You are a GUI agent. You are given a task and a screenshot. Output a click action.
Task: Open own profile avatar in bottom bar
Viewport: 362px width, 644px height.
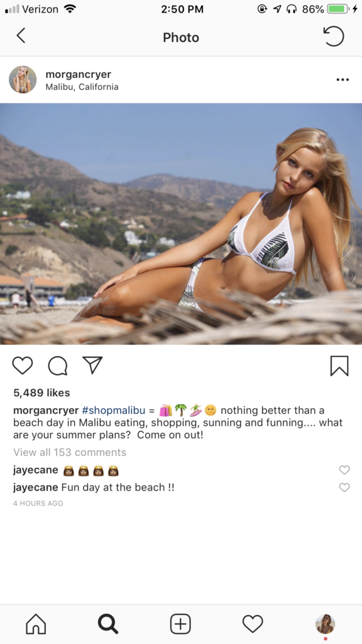tap(325, 624)
